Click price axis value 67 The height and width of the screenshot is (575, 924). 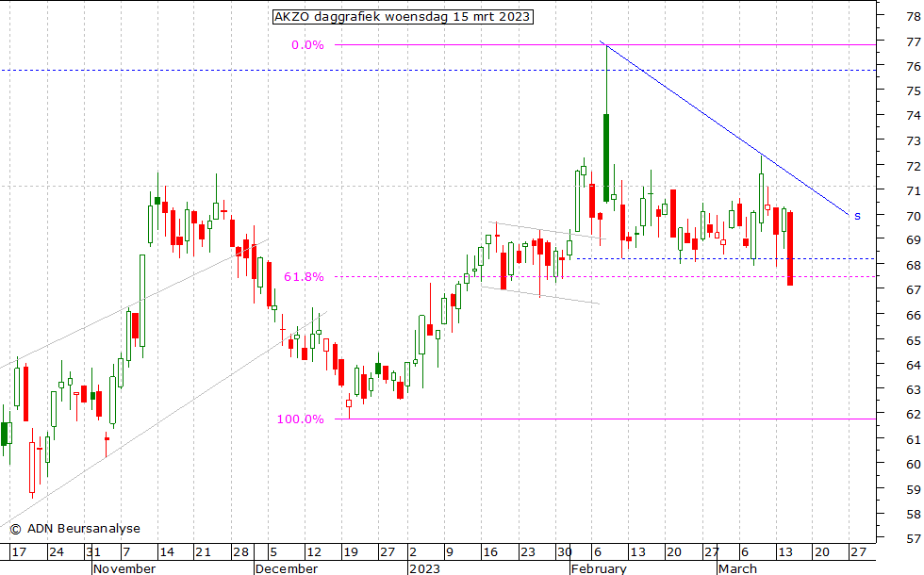(914, 290)
